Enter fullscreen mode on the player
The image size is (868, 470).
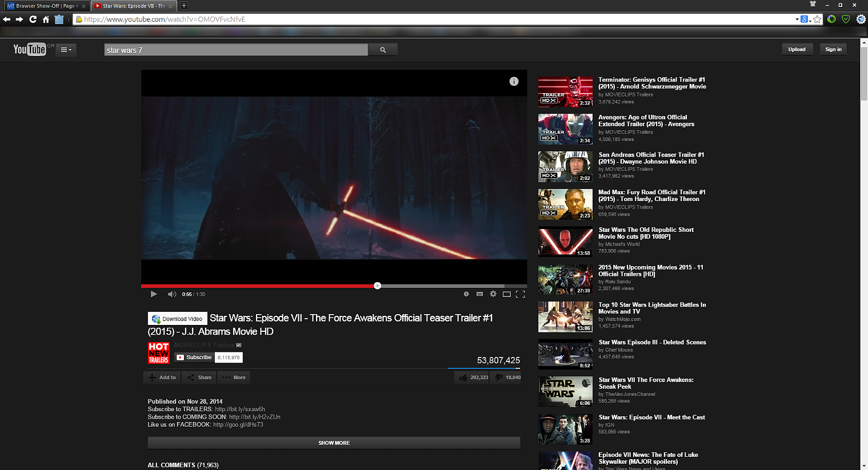pos(520,294)
